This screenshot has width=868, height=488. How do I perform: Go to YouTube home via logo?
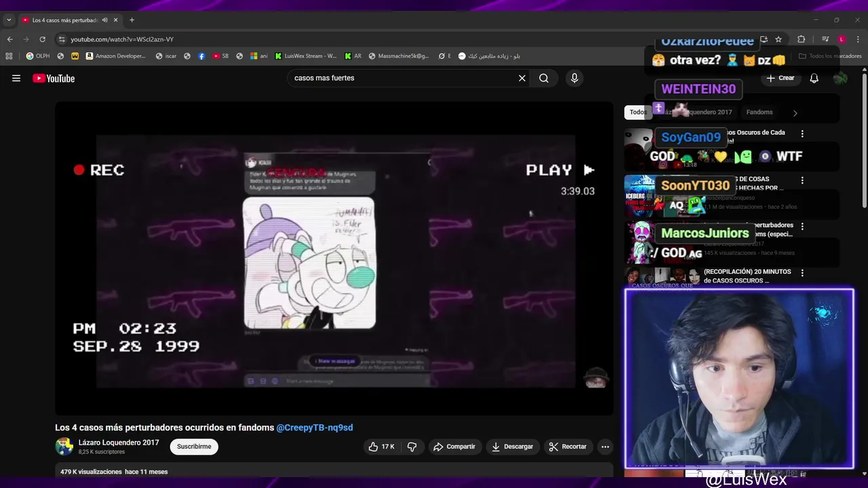[x=54, y=78]
